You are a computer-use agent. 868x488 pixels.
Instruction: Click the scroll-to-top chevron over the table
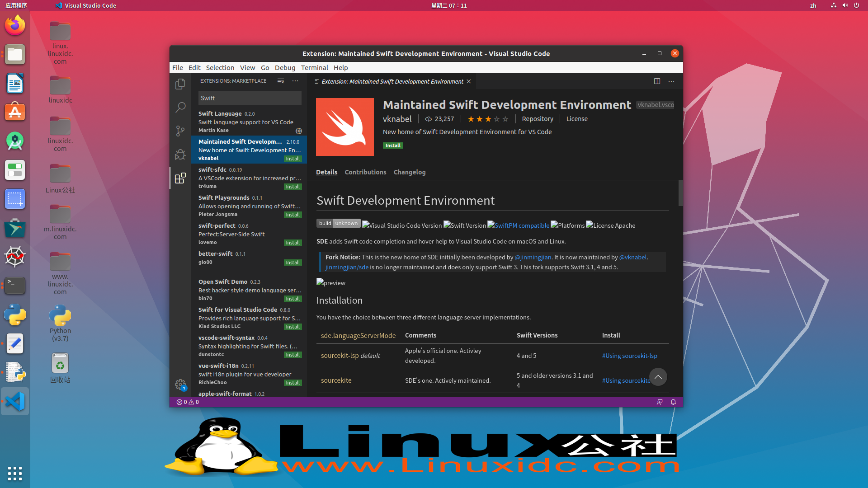(658, 376)
